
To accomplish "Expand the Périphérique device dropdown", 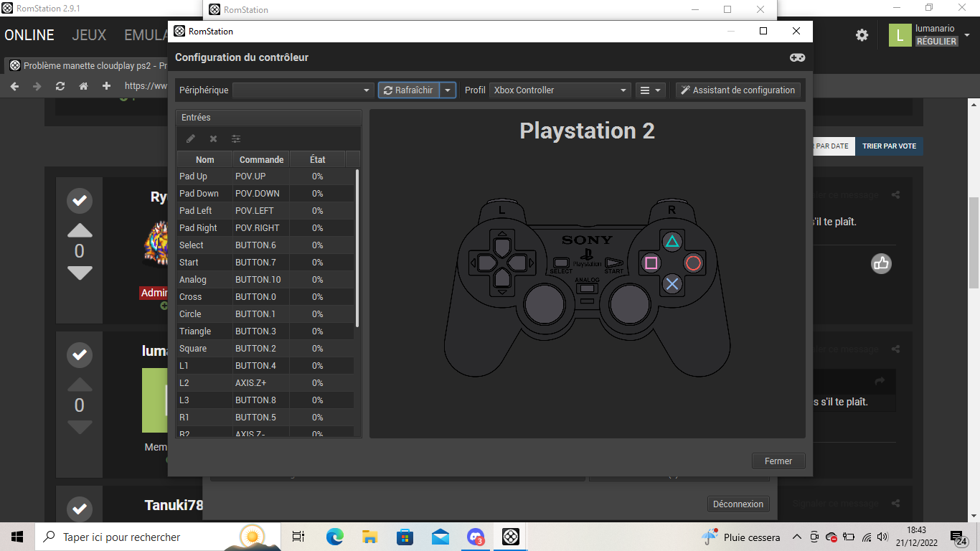I will (x=303, y=90).
